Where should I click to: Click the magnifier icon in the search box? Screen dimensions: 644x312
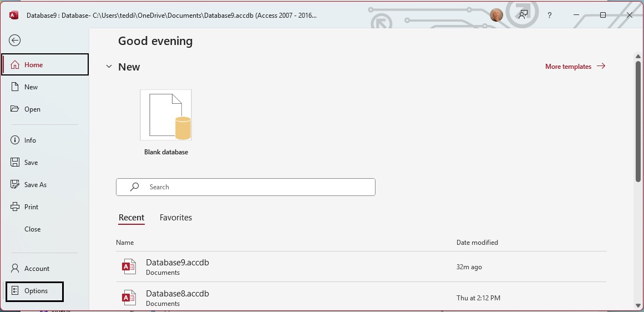134,187
